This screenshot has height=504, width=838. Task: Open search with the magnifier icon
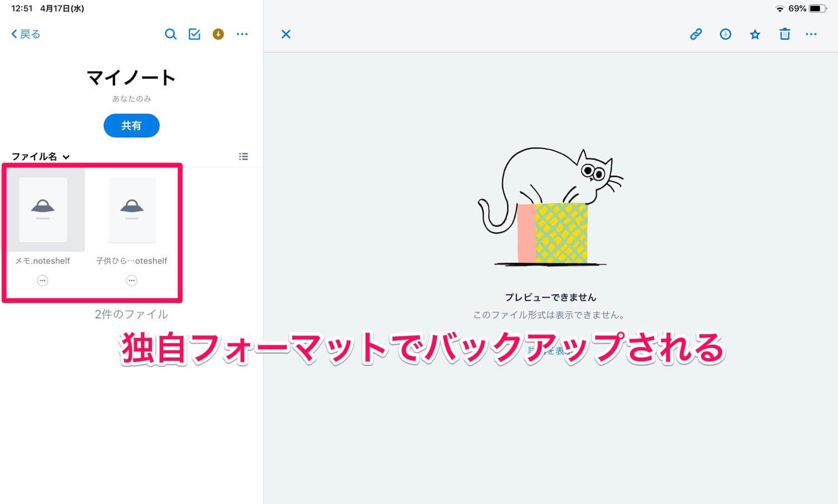coord(170,34)
